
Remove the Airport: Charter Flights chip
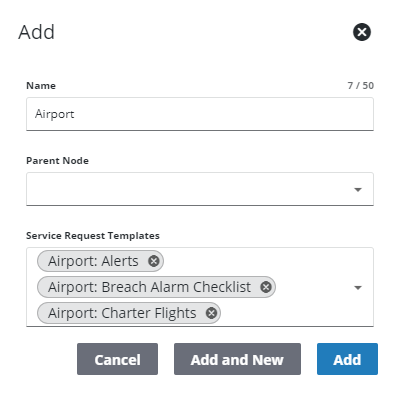[x=211, y=313]
